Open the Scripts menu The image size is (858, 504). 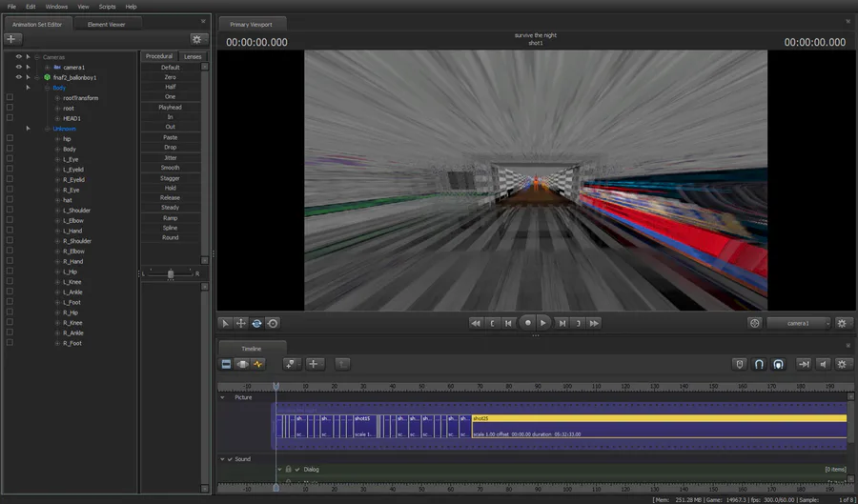click(107, 7)
